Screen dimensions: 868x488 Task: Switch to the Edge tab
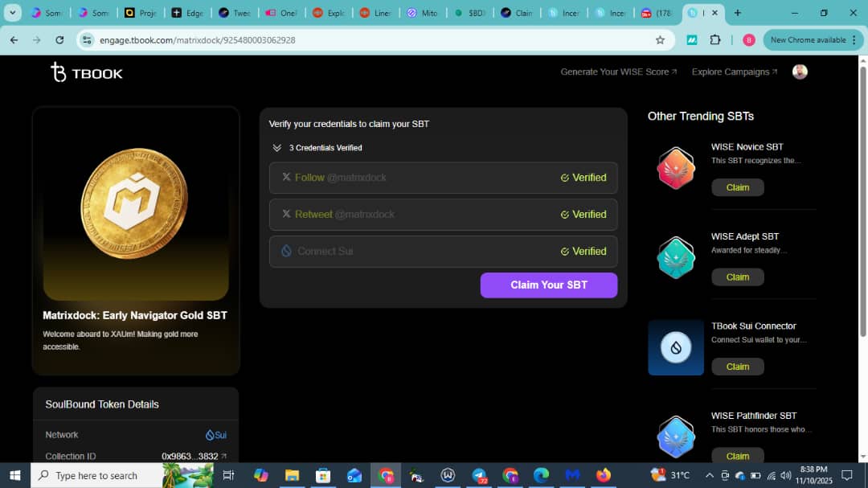[x=187, y=12]
